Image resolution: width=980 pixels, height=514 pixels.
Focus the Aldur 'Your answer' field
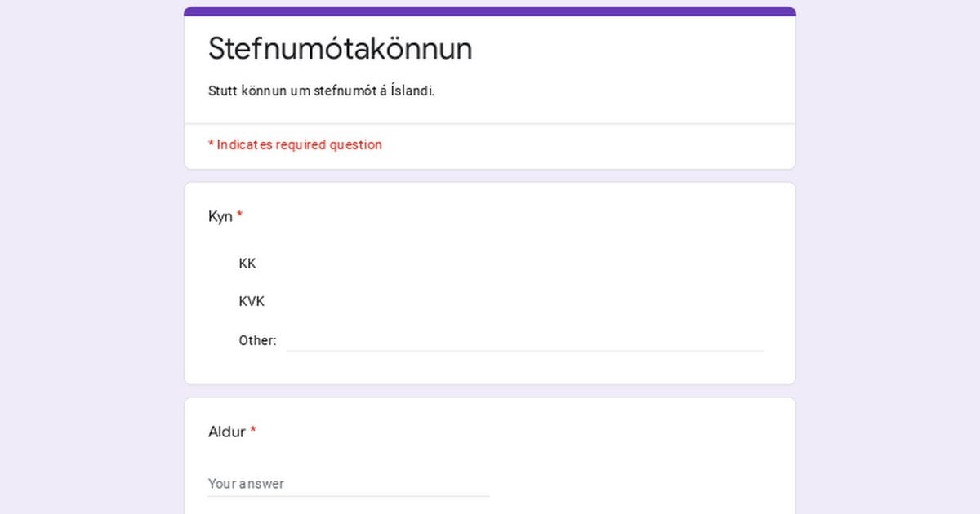pyautogui.click(x=349, y=483)
